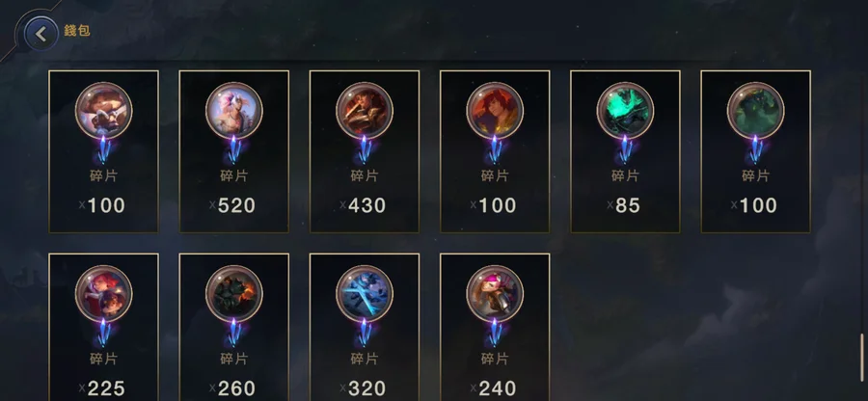
Task: Select the blue icy sword champion portrait
Action: coord(365,294)
